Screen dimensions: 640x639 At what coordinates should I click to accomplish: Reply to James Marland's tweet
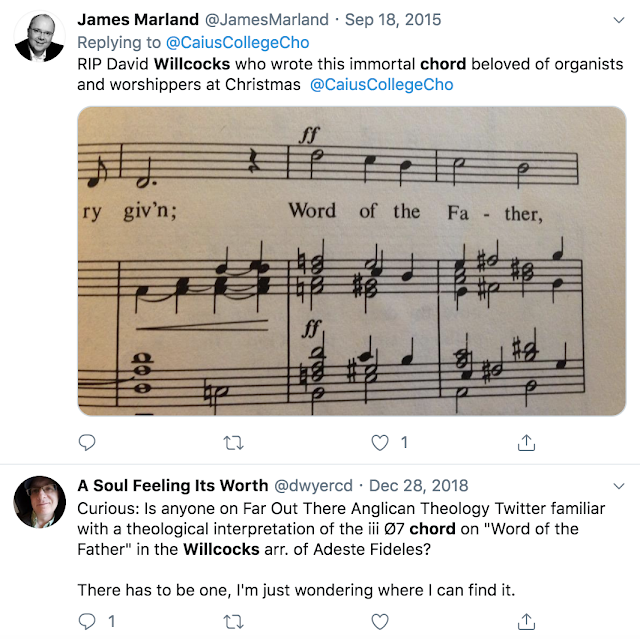[88, 442]
